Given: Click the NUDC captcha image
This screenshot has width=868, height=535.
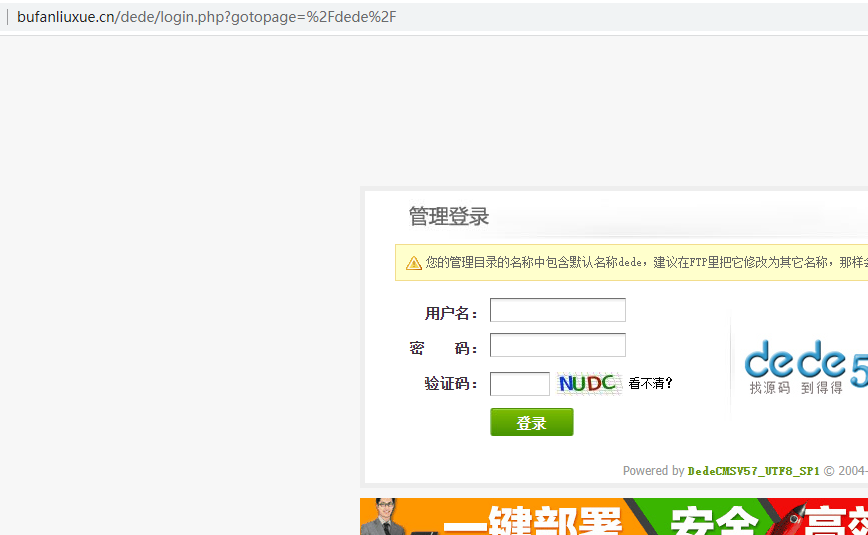Looking at the screenshot, I should tap(588, 383).
